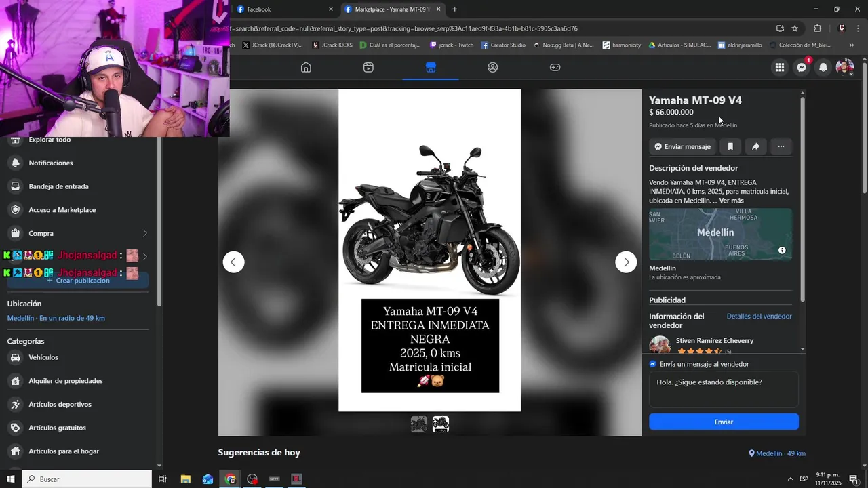Open the account profile picture menu
Viewport: 868px width, 488px height.
click(845, 67)
